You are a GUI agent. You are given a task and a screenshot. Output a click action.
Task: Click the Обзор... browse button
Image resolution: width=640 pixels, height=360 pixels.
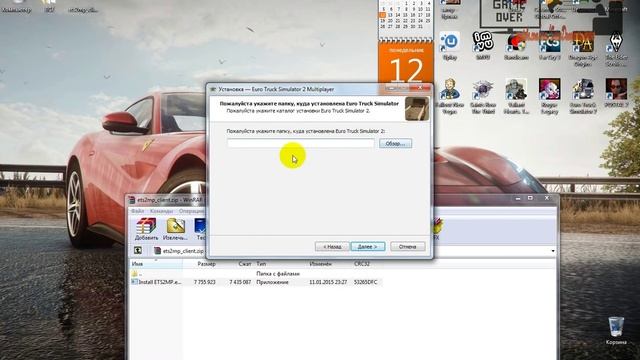(x=395, y=143)
